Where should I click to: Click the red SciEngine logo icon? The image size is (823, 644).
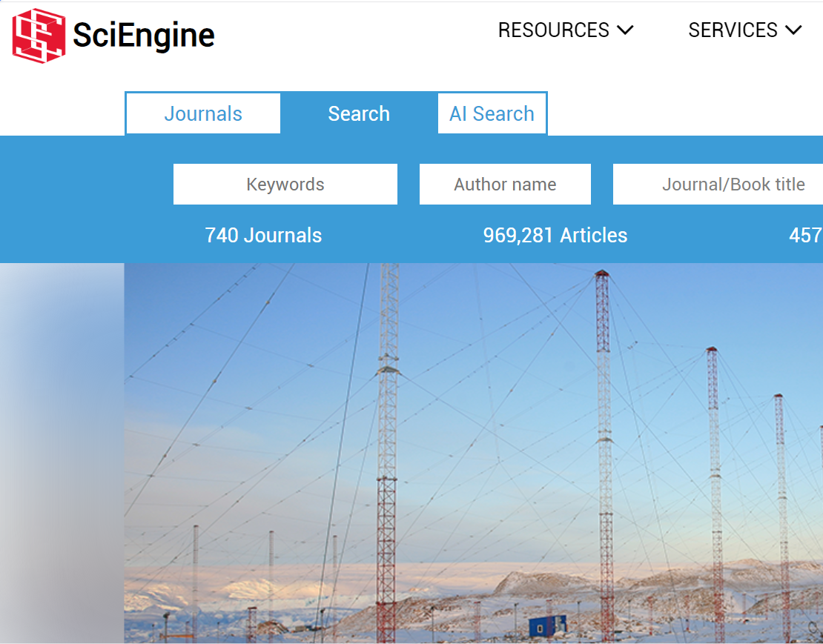pyautogui.click(x=39, y=35)
